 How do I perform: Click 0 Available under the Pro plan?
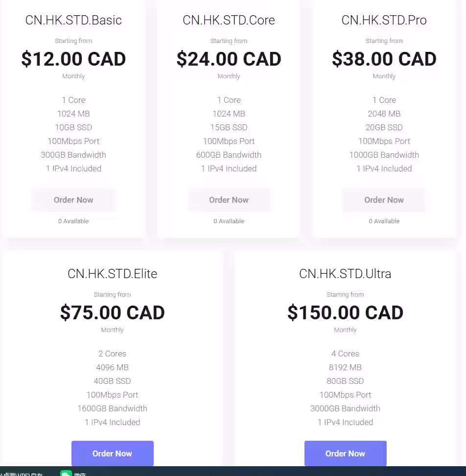click(x=384, y=221)
